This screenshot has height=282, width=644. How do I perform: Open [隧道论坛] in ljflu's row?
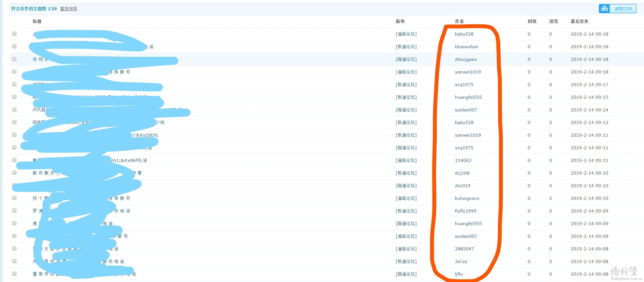(406, 274)
